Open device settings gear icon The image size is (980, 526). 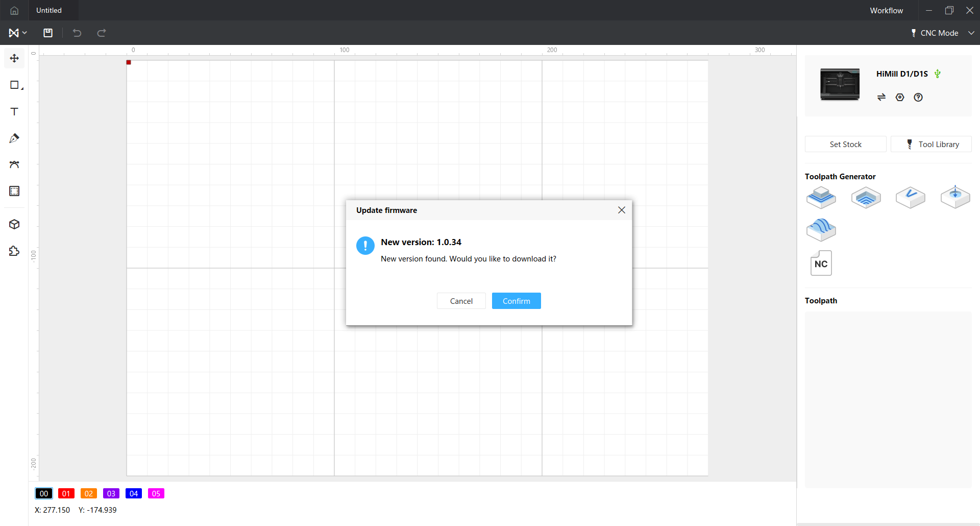point(900,98)
